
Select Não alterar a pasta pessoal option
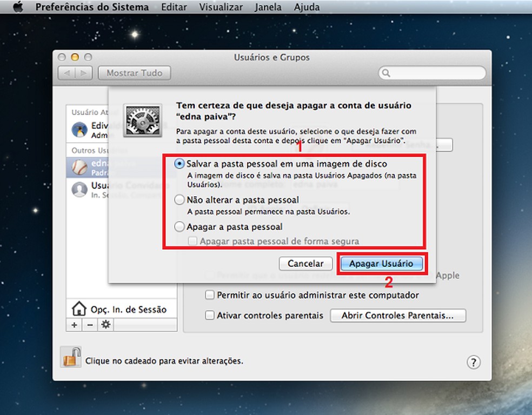click(179, 200)
